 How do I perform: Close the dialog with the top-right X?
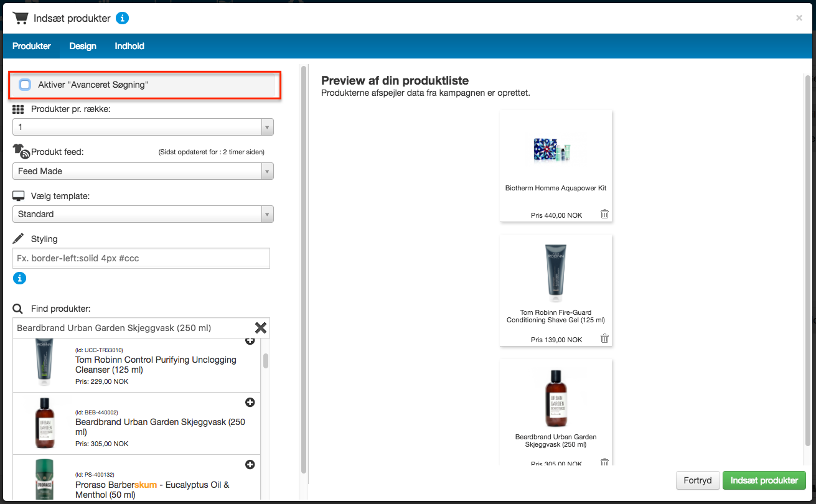tap(799, 18)
